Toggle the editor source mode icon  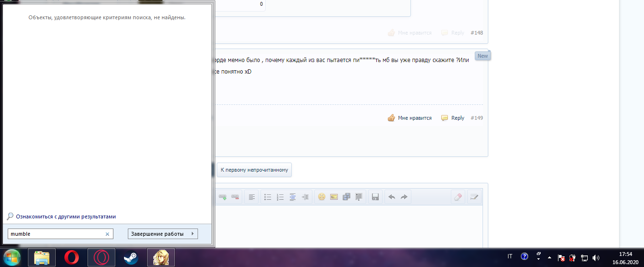click(x=474, y=197)
